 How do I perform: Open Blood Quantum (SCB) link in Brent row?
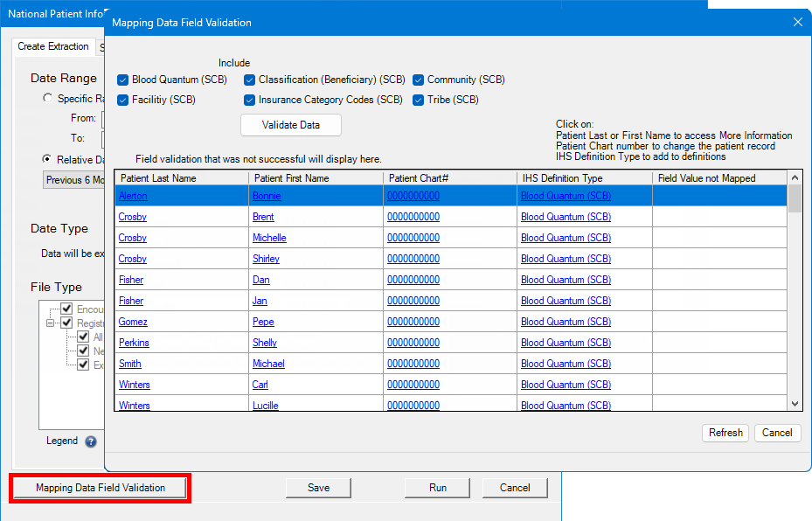click(566, 217)
